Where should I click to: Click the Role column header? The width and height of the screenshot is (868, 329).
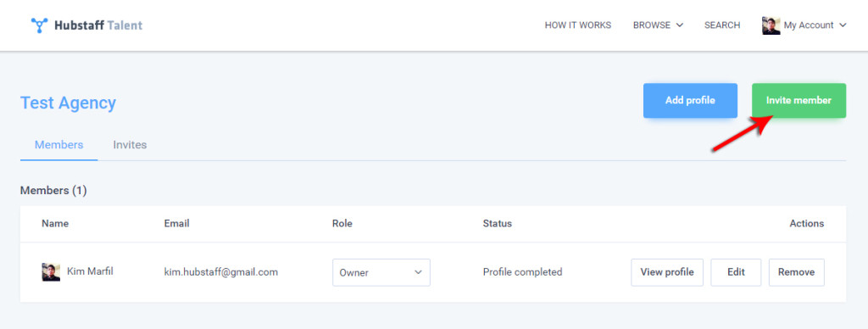click(342, 224)
